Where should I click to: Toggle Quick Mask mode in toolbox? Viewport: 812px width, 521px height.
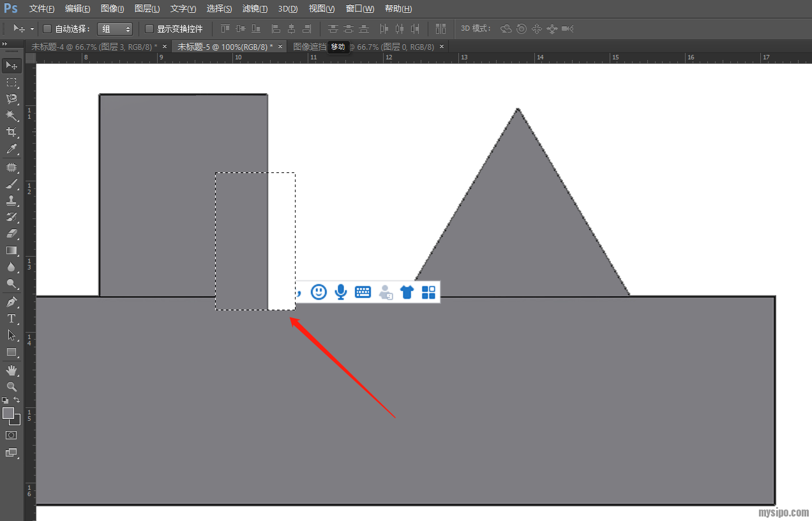coord(11,435)
